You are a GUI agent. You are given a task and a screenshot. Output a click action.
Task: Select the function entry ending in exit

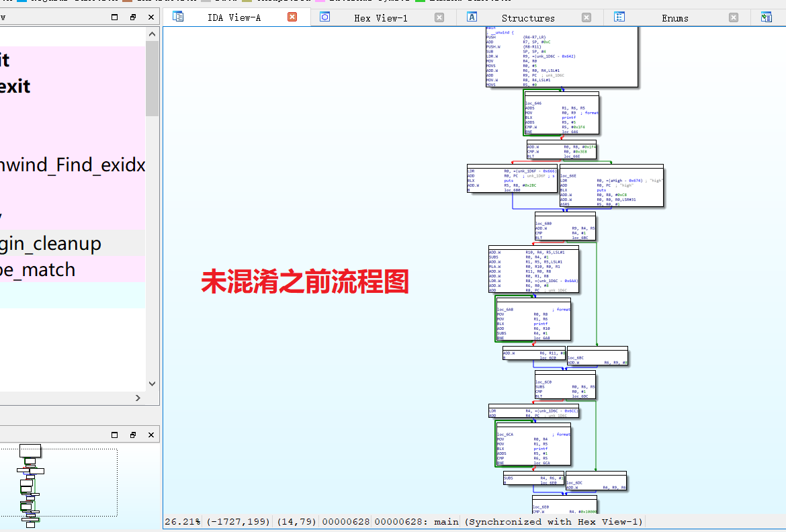coord(73,86)
